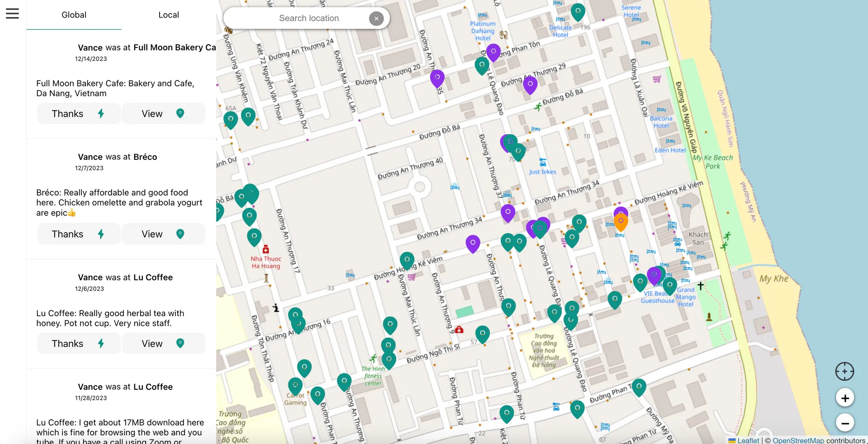This screenshot has width=868, height=444.
Task: Click the Eden Hotel label
Action: pos(670,150)
